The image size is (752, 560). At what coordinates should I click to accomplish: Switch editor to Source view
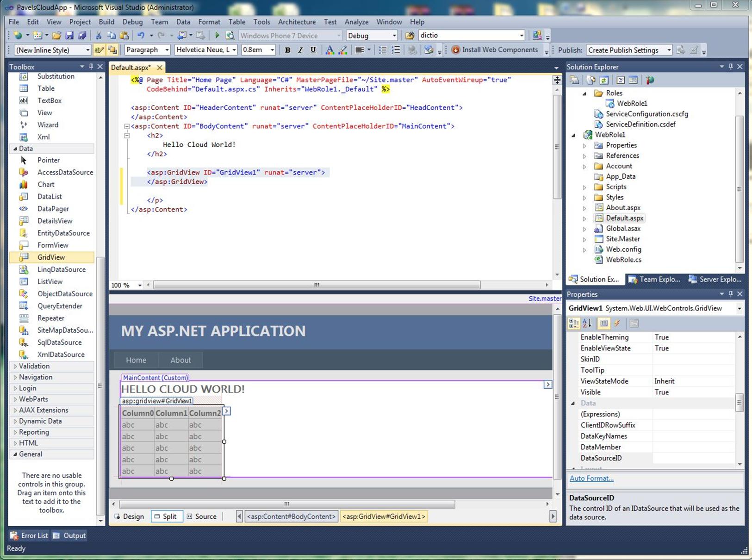point(202,516)
